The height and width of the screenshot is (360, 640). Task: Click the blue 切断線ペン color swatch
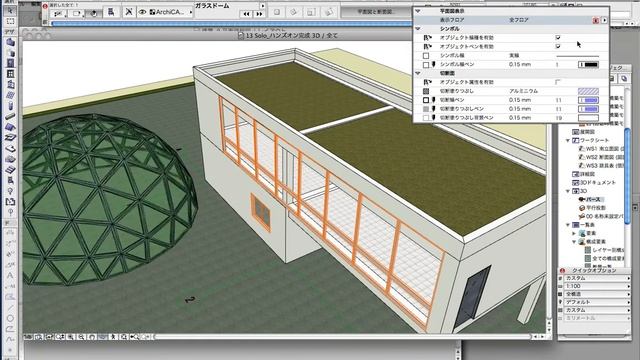click(588, 100)
